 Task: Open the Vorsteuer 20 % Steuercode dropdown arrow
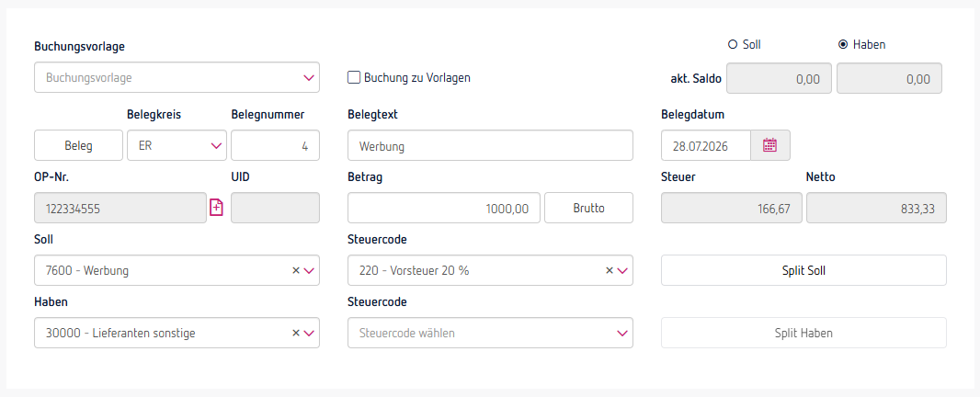(621, 271)
